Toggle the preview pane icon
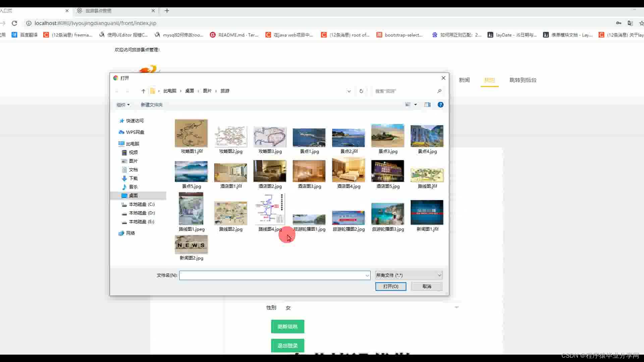 427,105
